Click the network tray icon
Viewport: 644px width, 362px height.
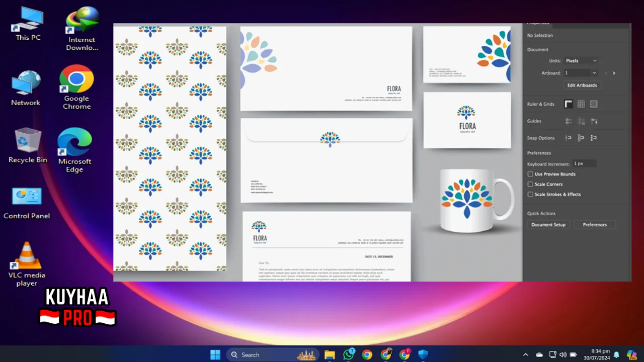(x=552, y=354)
